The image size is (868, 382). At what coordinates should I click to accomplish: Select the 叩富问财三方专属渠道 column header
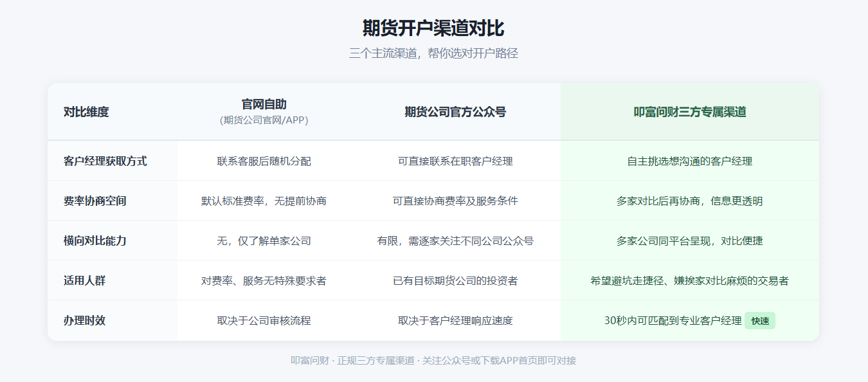click(x=690, y=112)
